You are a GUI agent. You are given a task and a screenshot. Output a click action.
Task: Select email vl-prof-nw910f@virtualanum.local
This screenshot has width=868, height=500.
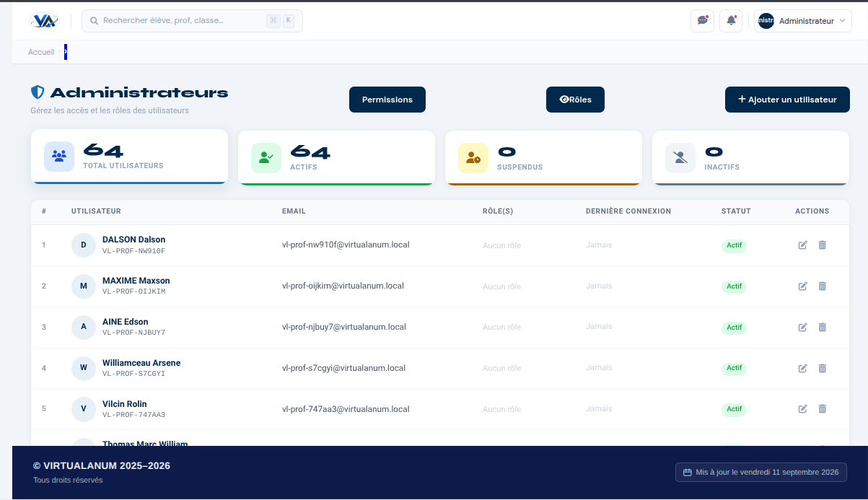tap(346, 245)
